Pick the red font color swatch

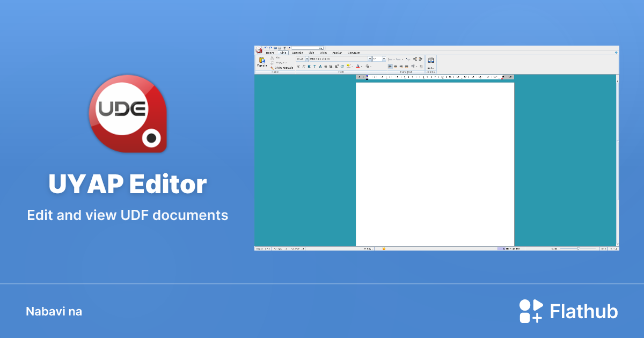(x=358, y=67)
